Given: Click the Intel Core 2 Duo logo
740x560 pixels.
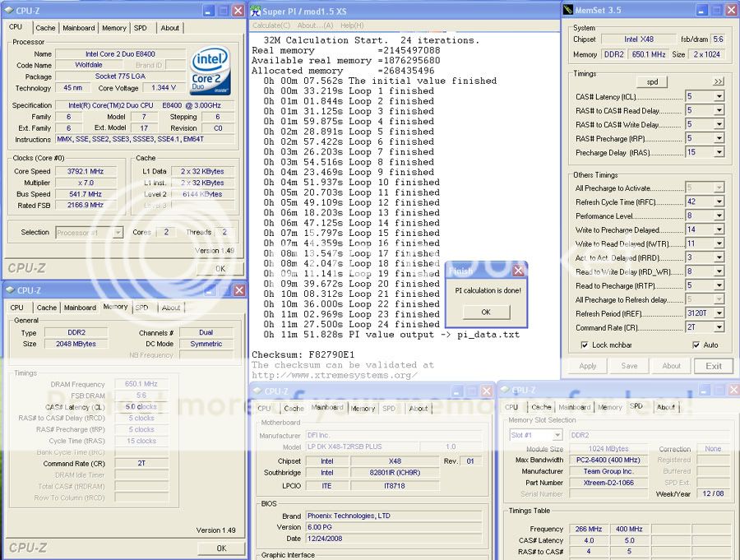Looking at the screenshot, I should point(210,70).
